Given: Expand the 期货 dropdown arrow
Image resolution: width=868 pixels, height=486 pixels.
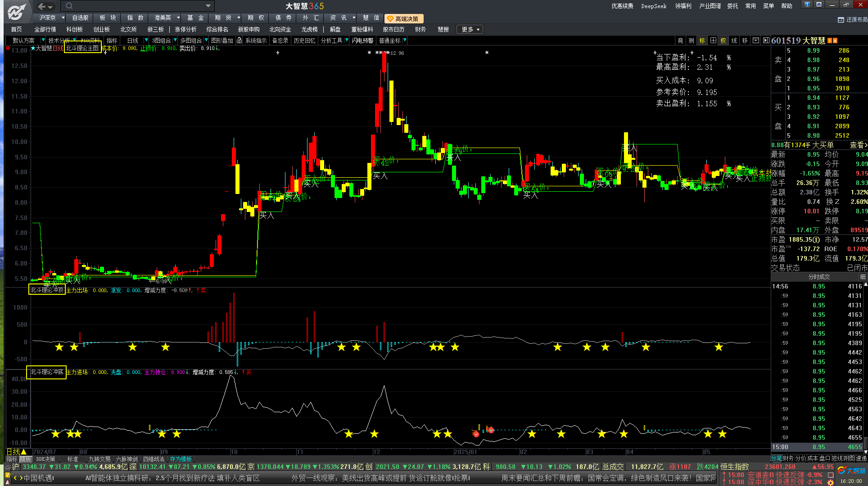Looking at the screenshot, I should point(239,18).
